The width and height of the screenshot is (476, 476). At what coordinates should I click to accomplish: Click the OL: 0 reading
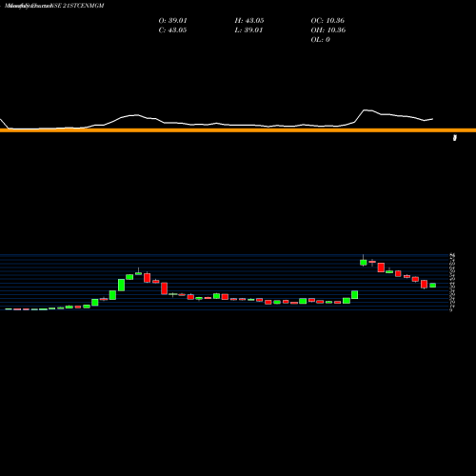pos(320,40)
